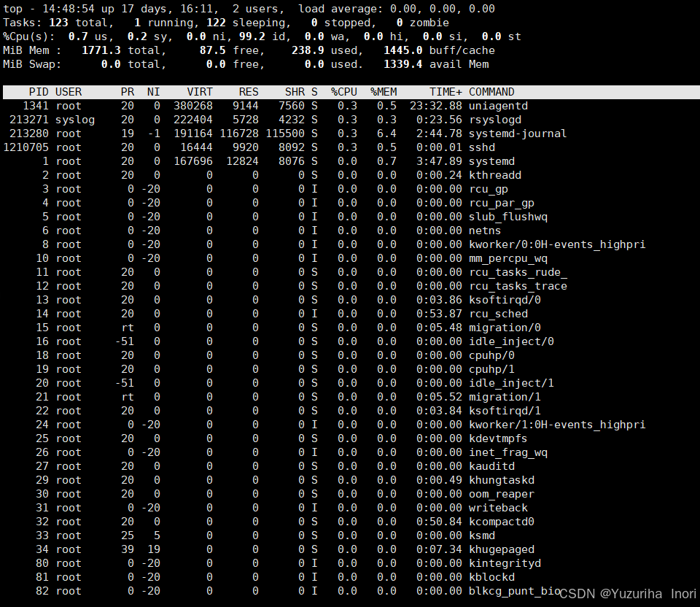Select the kcompactd0 command

point(502,521)
